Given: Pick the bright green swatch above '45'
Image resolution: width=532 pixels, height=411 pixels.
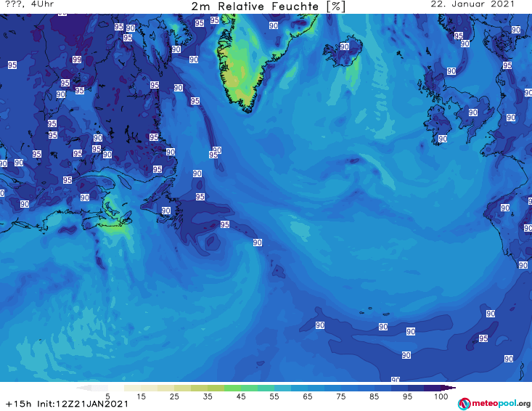Looking at the screenshot, I should tap(232, 388).
